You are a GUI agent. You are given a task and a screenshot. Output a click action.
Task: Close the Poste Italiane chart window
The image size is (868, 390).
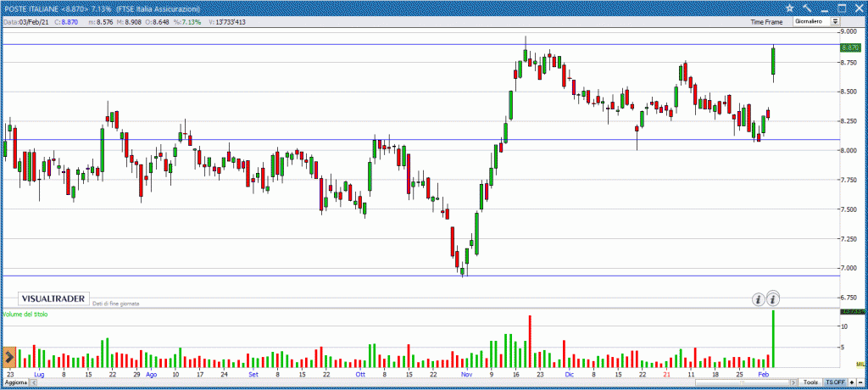(860, 8)
